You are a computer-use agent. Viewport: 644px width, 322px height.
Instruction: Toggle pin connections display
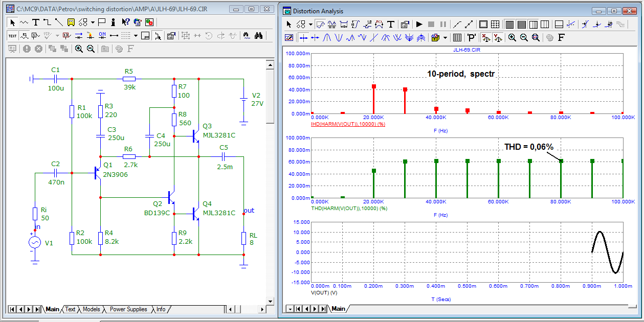tap(114, 36)
